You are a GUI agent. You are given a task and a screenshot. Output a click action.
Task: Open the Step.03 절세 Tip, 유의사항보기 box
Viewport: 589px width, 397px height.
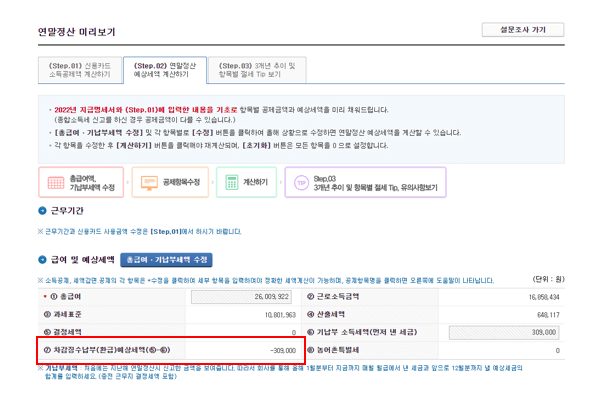[x=365, y=183]
